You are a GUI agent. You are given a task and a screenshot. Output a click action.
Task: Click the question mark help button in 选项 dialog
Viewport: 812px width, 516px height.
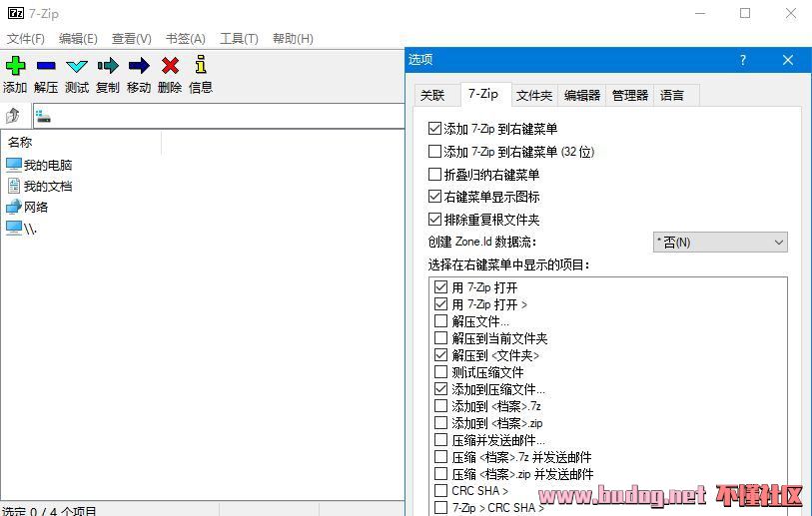coord(743,60)
